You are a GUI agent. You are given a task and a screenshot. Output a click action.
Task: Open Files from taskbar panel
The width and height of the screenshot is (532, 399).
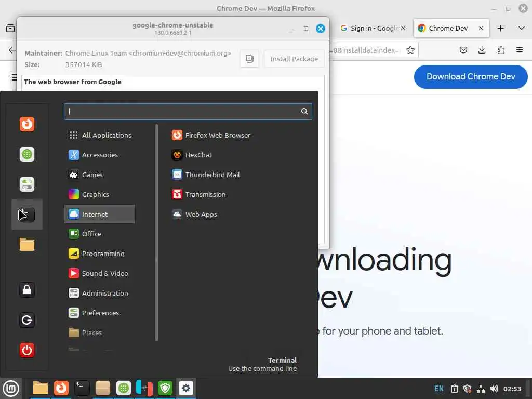(x=41, y=388)
